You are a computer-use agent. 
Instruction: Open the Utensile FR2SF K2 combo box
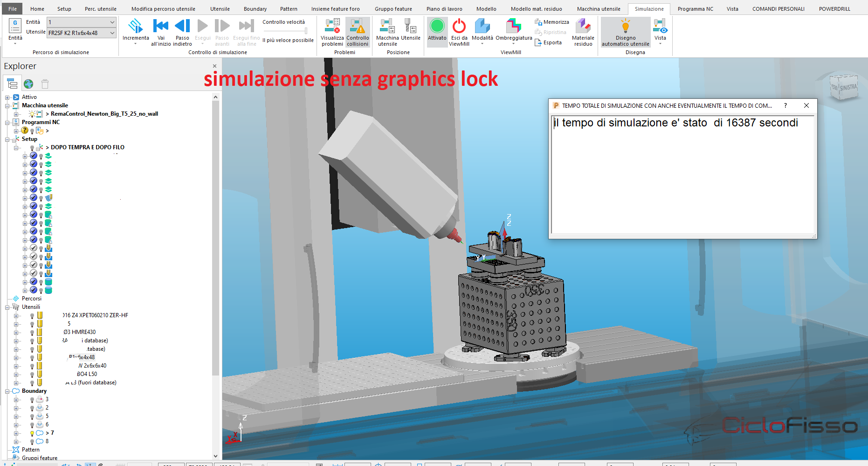[x=81, y=33]
